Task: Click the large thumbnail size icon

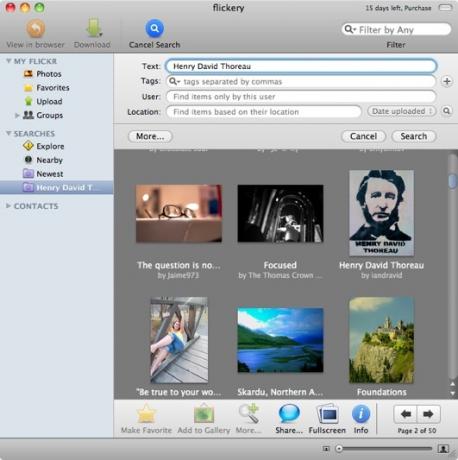Action: coord(443,449)
